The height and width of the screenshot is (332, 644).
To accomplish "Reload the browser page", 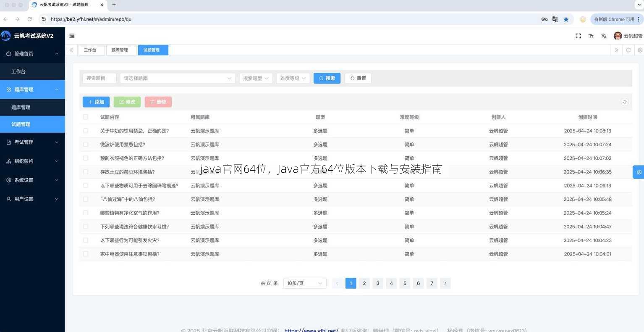I will coord(29,19).
